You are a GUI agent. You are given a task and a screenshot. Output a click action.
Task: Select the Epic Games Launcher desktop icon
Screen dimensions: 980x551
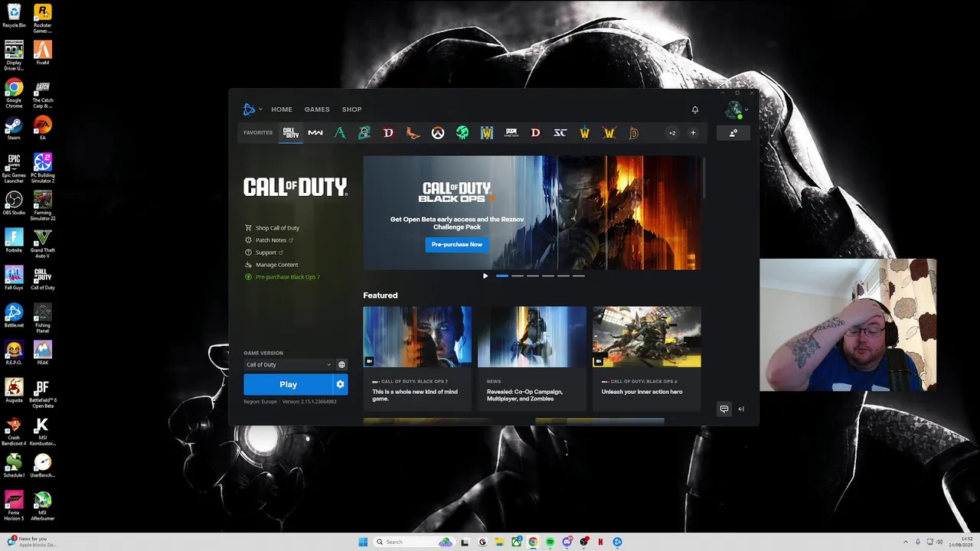14,168
